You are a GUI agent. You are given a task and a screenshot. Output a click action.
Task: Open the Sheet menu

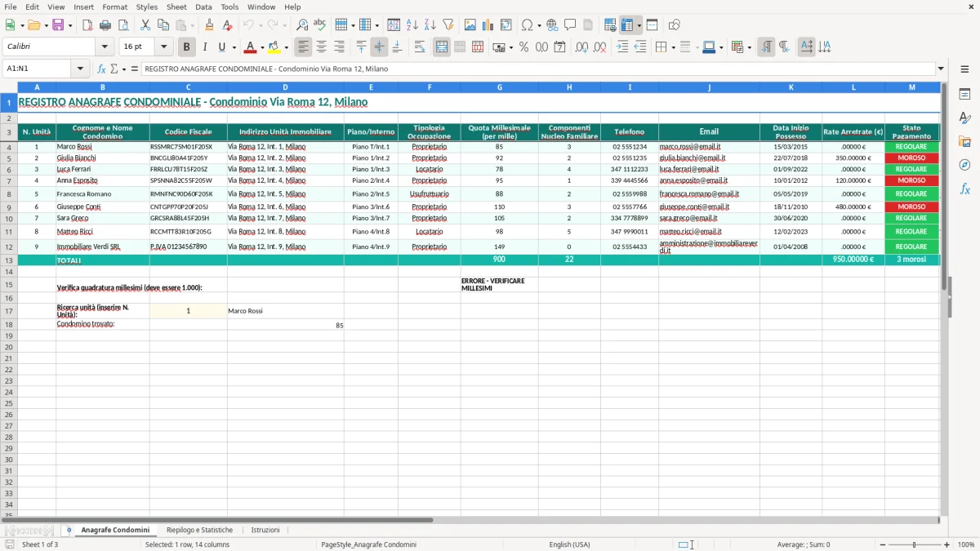pyautogui.click(x=177, y=7)
